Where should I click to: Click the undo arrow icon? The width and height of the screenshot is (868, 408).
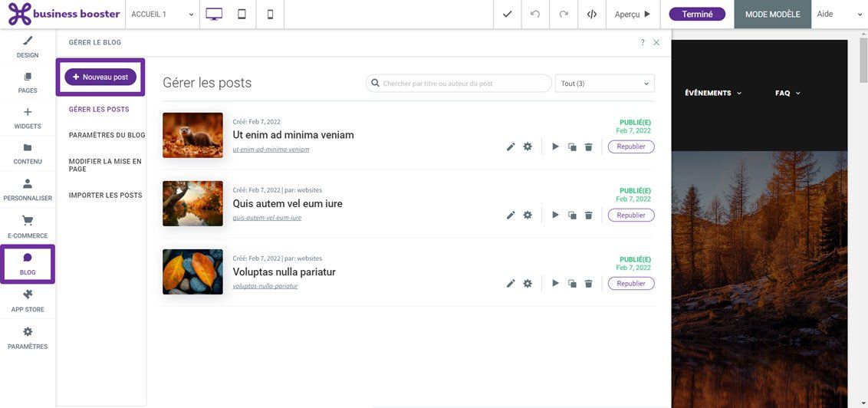tap(535, 15)
